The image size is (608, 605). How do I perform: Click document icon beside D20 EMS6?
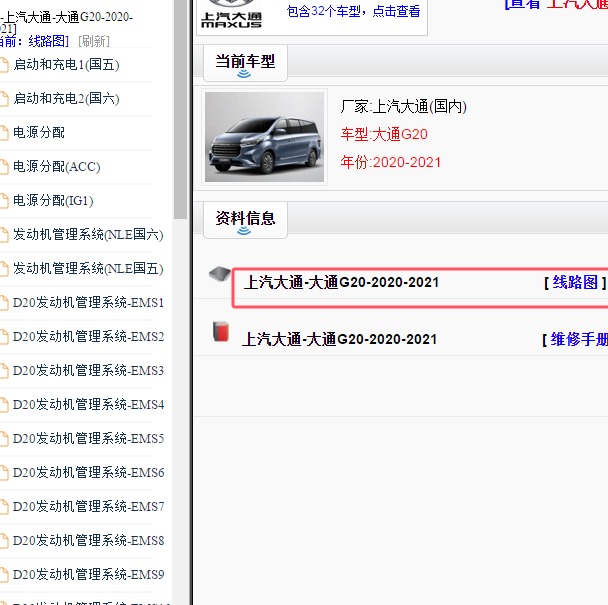pos(4,473)
